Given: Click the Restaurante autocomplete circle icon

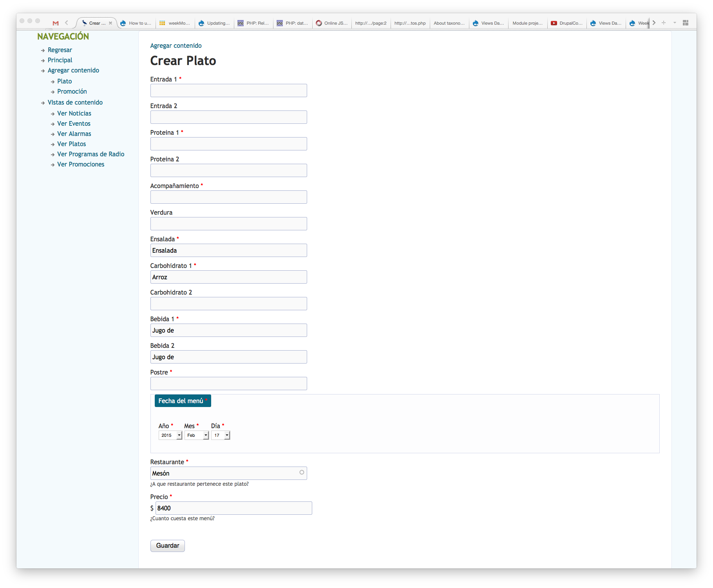Looking at the screenshot, I should [302, 472].
